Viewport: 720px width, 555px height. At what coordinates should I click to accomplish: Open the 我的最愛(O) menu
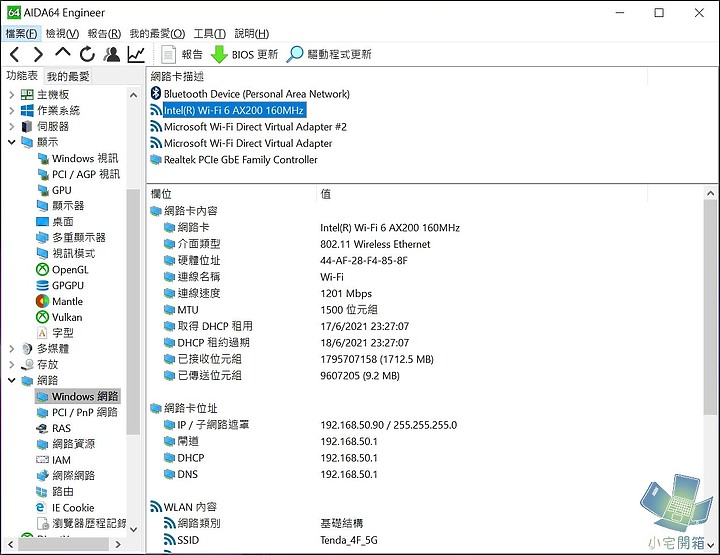point(157,34)
